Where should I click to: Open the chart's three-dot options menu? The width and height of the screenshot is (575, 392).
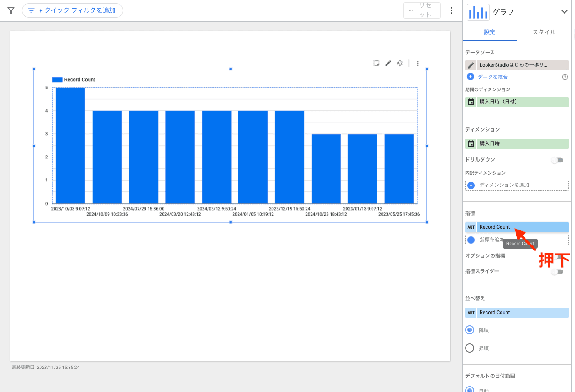tap(418, 64)
